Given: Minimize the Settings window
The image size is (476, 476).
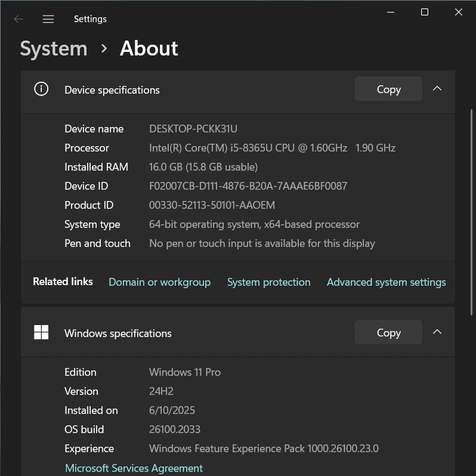Looking at the screenshot, I should [391, 12].
